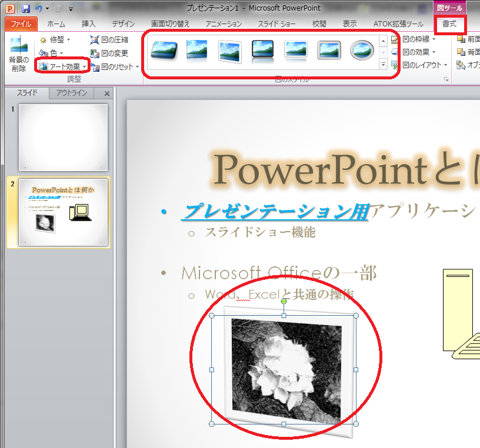
Task: Click the send-backward 背面 arrange button
Action: pyautogui.click(x=468, y=52)
